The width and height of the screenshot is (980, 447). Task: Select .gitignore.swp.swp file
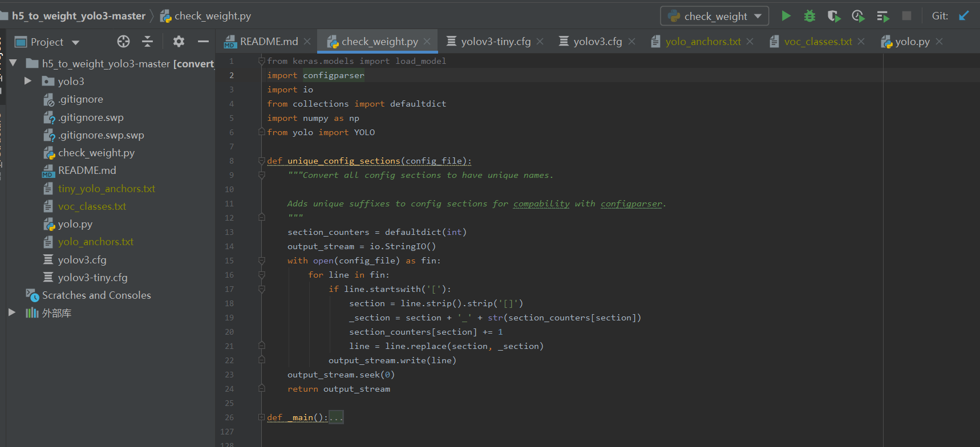tap(101, 135)
